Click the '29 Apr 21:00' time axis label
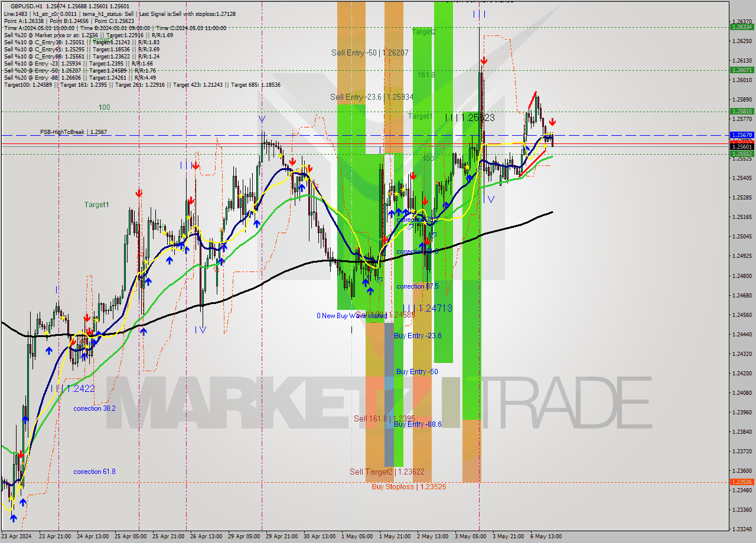 coord(282,537)
